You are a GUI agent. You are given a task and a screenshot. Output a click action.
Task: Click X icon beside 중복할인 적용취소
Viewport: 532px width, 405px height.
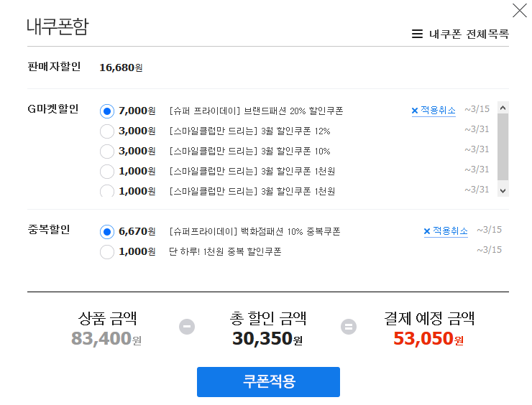[x=427, y=231]
